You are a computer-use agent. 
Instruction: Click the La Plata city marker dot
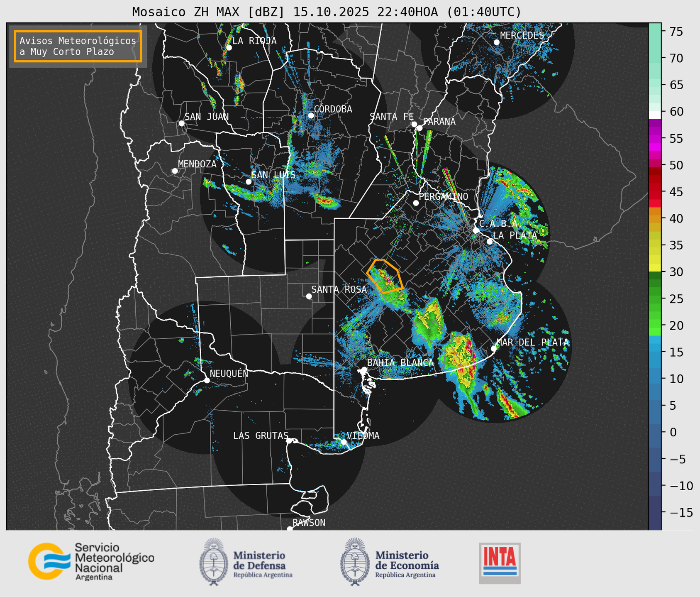[x=490, y=242]
